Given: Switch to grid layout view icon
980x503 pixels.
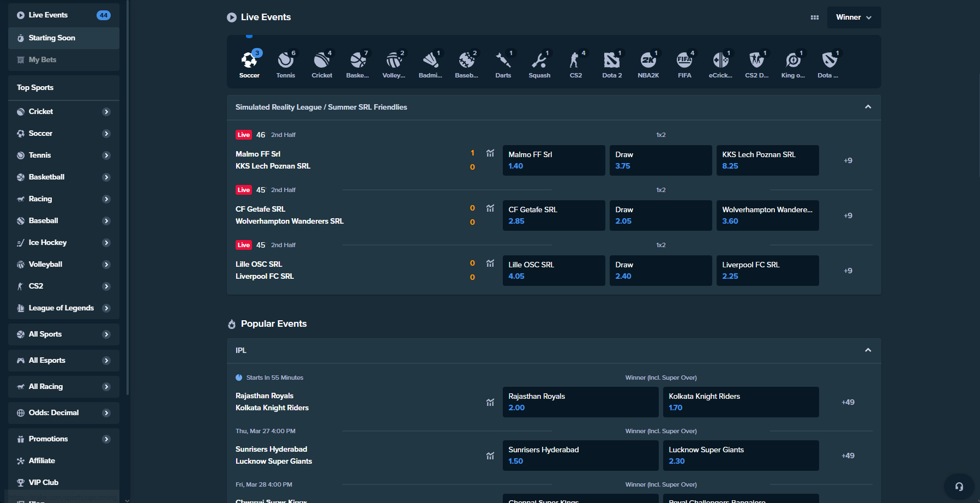Looking at the screenshot, I should pyautogui.click(x=815, y=17).
